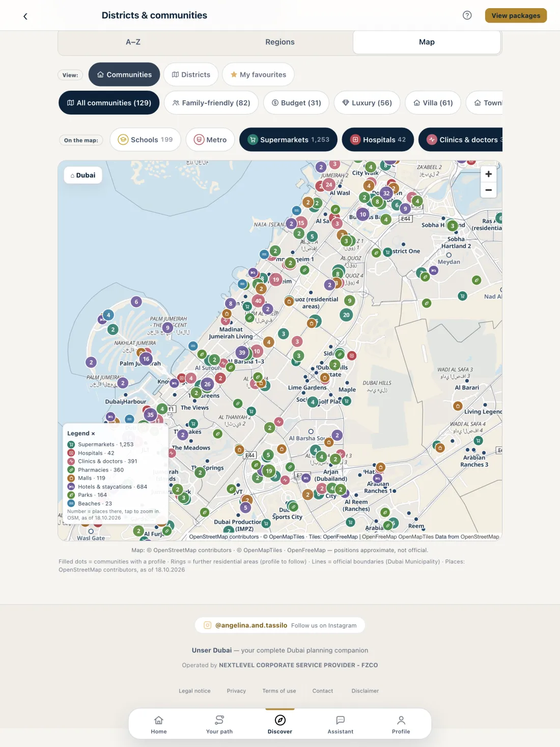Screen dimensions: 560x747
Task: Click Malls icon in the legend
Action: tap(71, 478)
